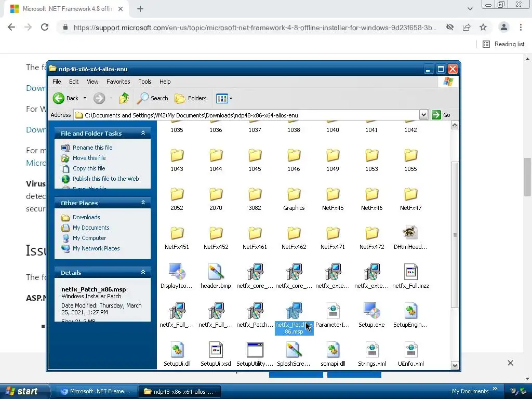Viewport: 532px width, 399px height.
Task: Click the file list scroll up arrow
Action: coord(455,125)
